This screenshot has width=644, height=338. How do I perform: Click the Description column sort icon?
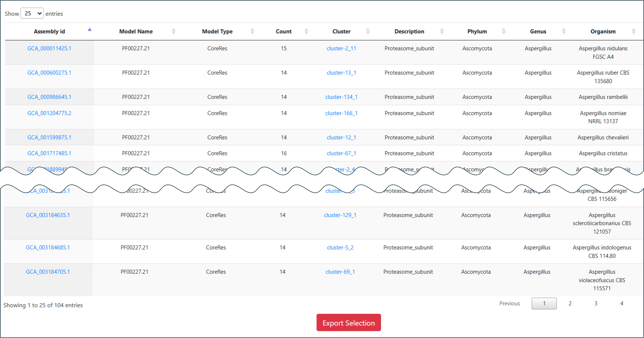click(442, 31)
